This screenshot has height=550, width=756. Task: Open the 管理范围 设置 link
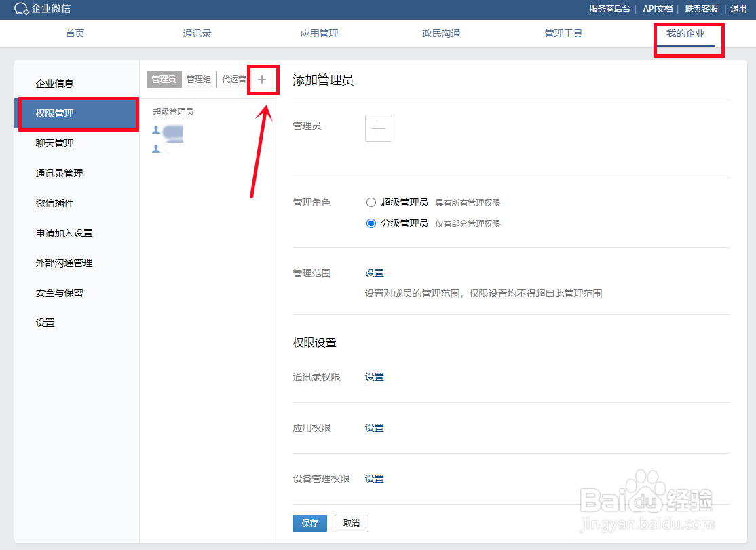click(374, 272)
